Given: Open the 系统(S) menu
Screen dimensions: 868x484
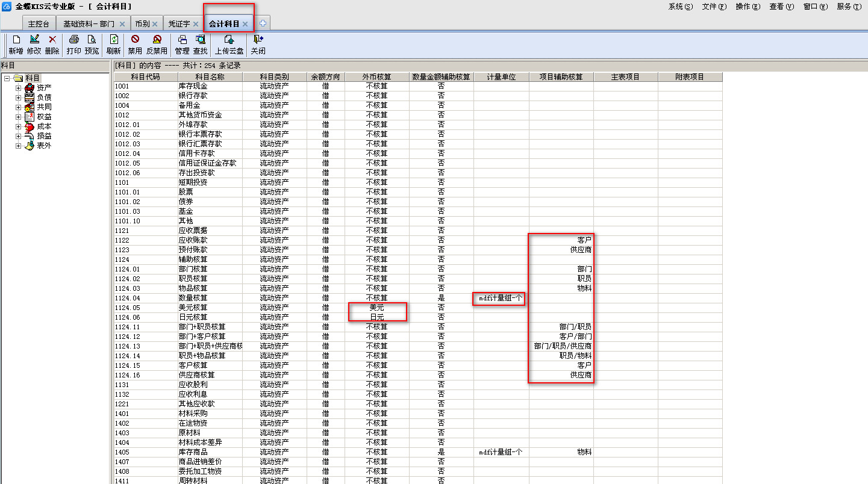Looking at the screenshot, I should pos(680,7).
